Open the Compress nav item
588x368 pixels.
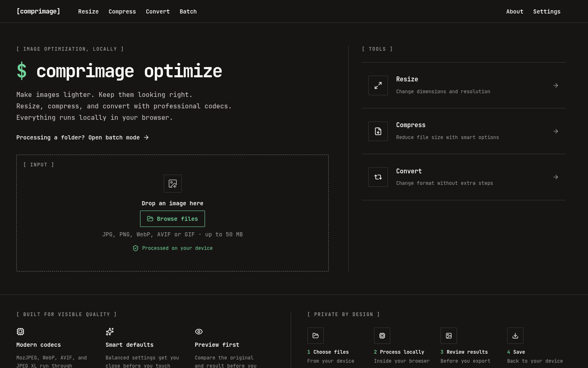click(122, 11)
